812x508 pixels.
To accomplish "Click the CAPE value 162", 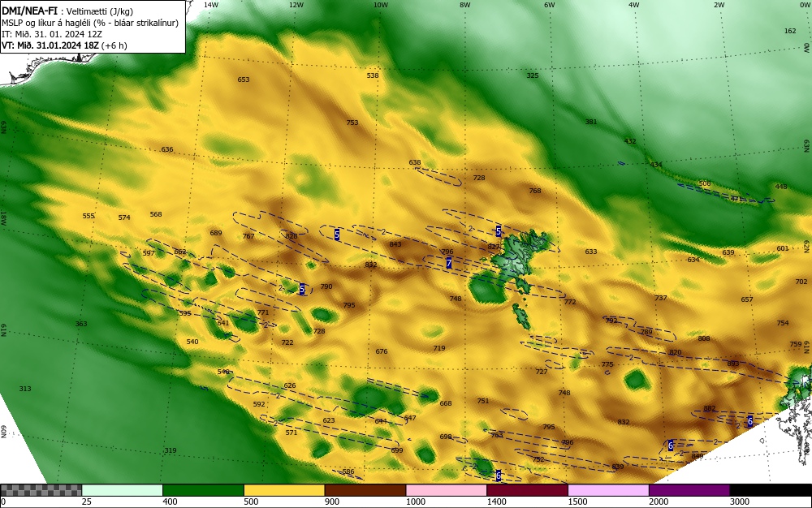I will coord(790,31).
